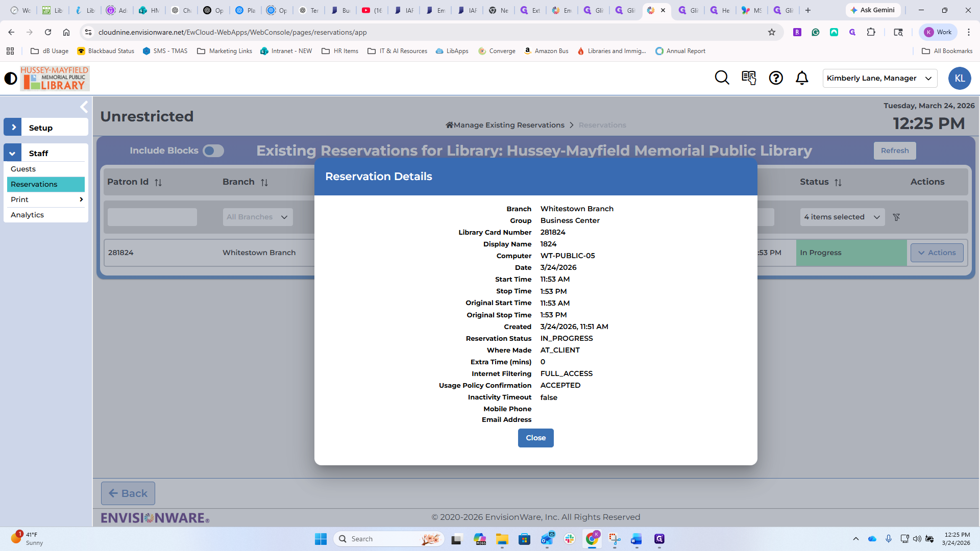Expand the Kimberly Lane, Manager dropdown
This screenshot has width=980, height=551.
pos(880,78)
